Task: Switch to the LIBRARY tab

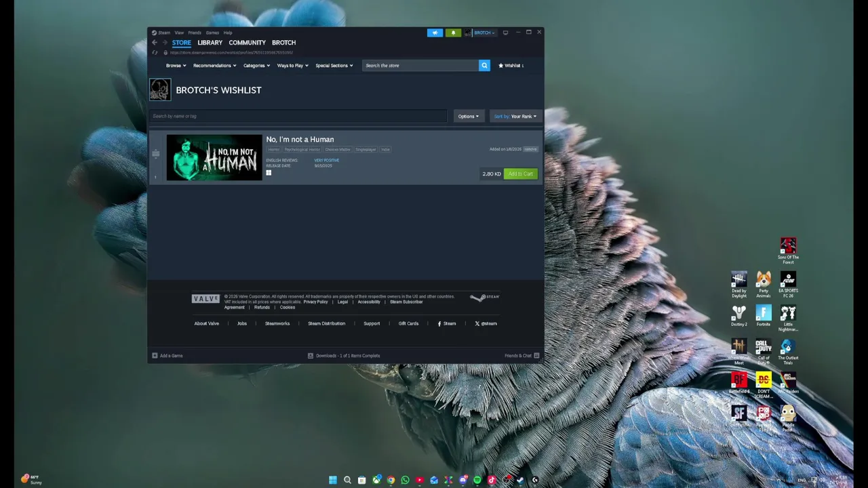Action: coord(210,43)
